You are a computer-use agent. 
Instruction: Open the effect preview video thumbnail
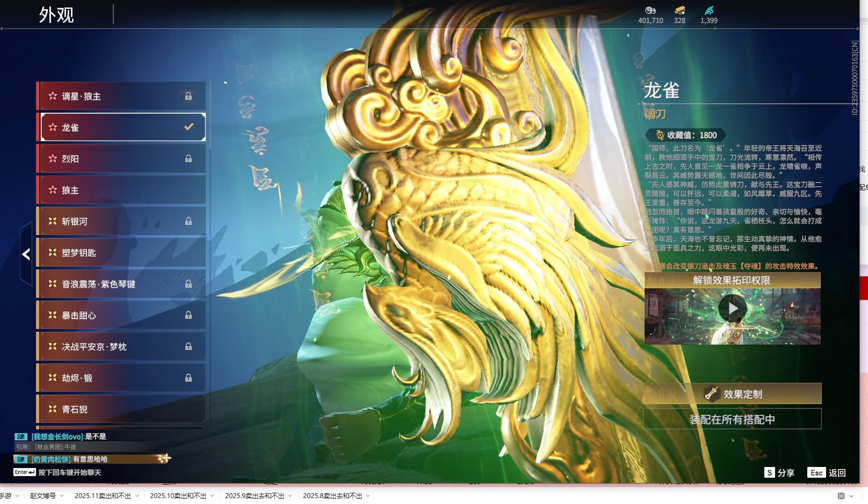(x=733, y=316)
